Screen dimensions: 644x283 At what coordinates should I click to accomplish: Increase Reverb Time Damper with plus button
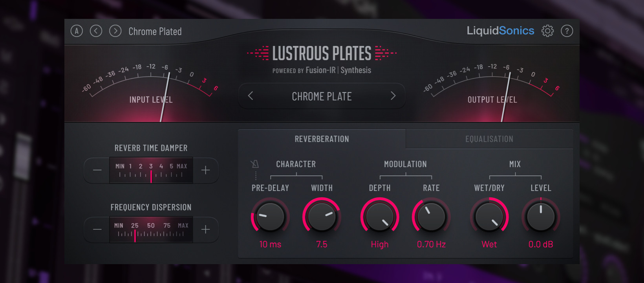[205, 170]
